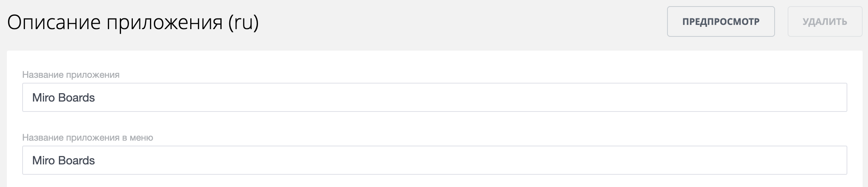
Task: Click the word приложения in page heading
Action: coord(164,22)
